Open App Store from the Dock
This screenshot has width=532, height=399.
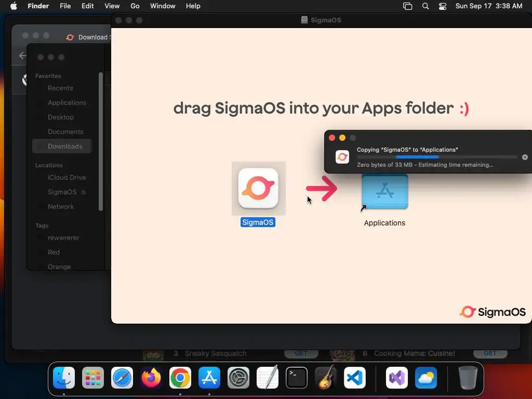[x=209, y=378]
